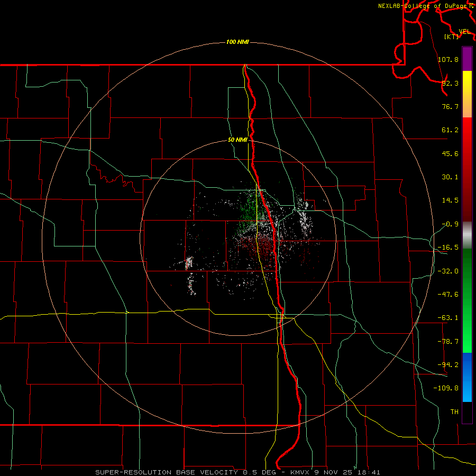Click the 92.3 velocity scale value

coord(450,83)
